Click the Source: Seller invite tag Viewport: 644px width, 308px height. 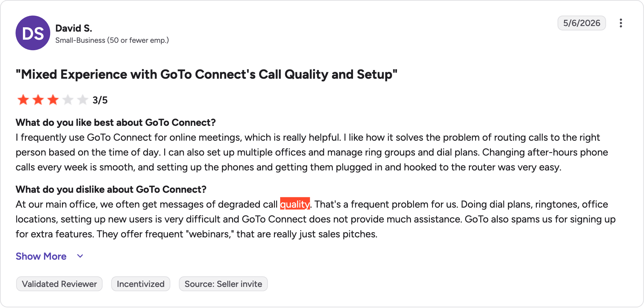click(x=223, y=284)
